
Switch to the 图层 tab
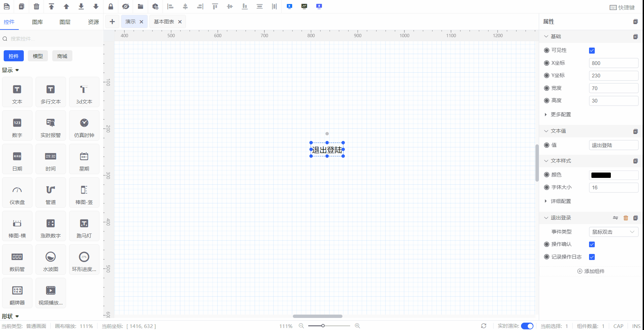[x=65, y=22]
